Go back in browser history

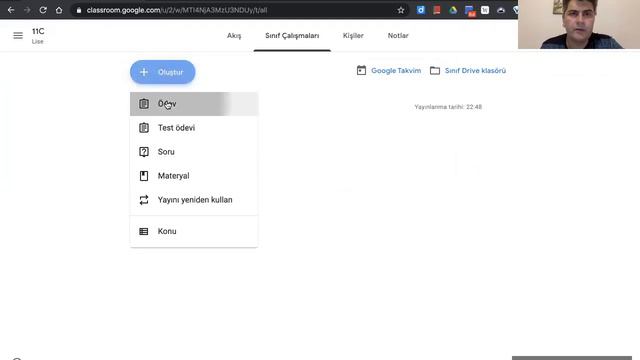11,10
